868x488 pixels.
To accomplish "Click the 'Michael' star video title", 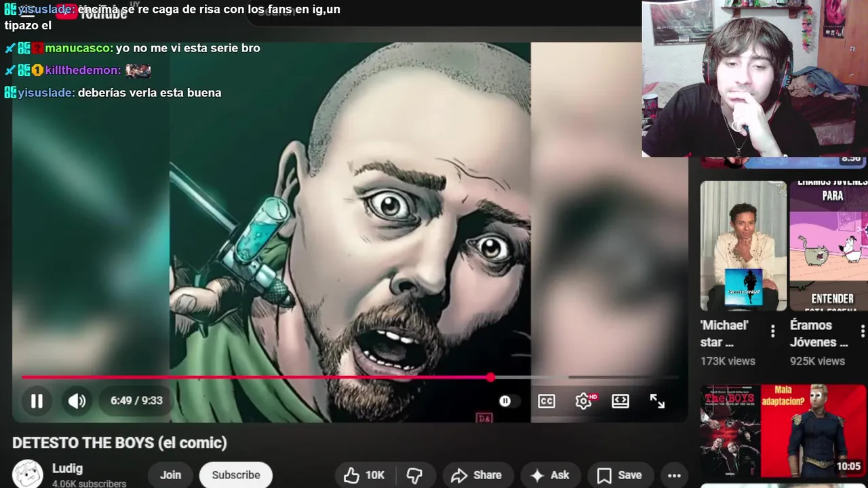I will (x=724, y=333).
